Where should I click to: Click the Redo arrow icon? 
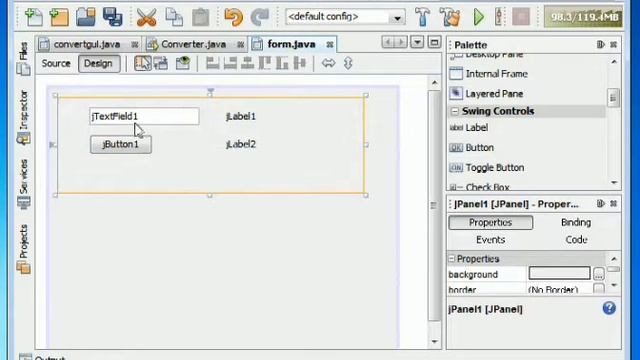click(x=260, y=17)
